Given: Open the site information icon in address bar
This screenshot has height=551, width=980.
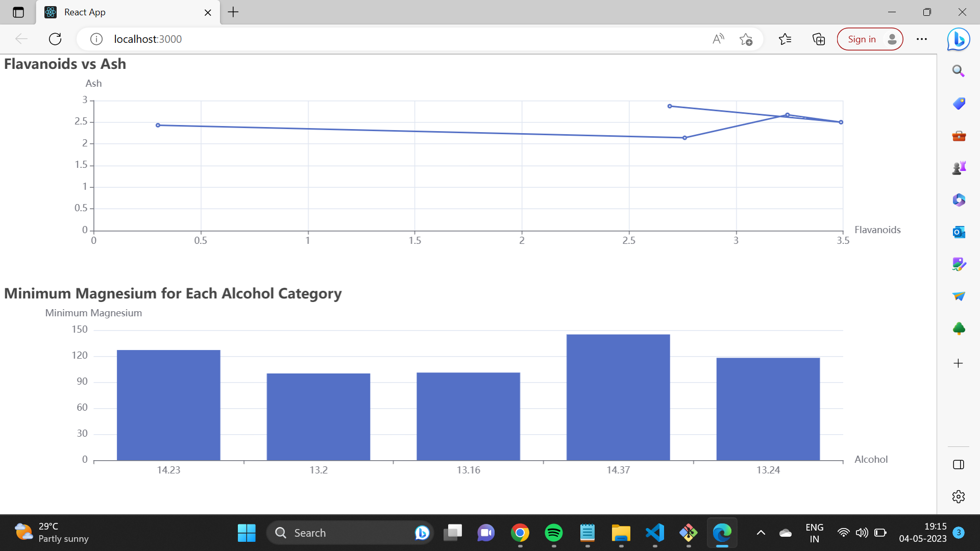Looking at the screenshot, I should pos(96,39).
